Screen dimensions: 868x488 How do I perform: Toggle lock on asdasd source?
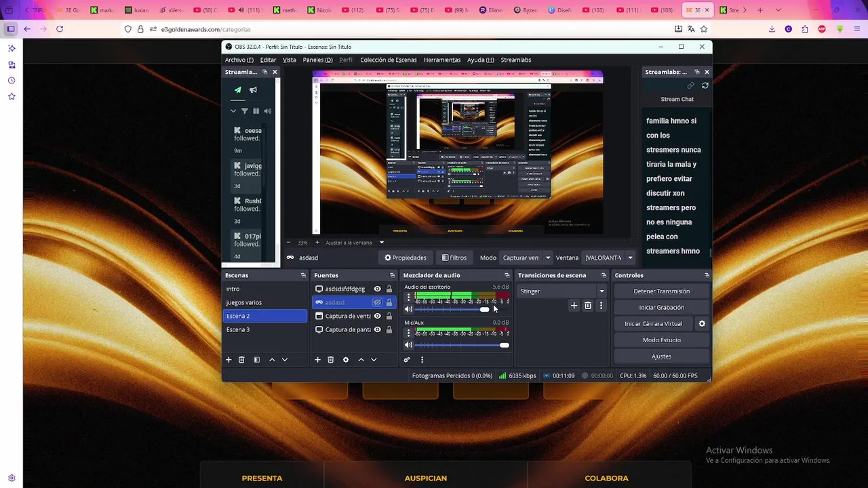tap(389, 302)
